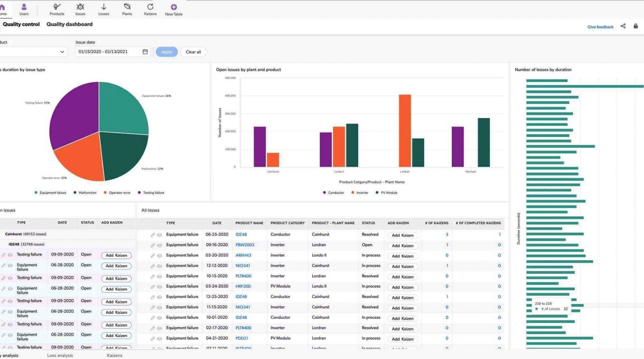Switch to the Quality dashboard tab
This screenshot has height=359, width=644.
coord(69,24)
